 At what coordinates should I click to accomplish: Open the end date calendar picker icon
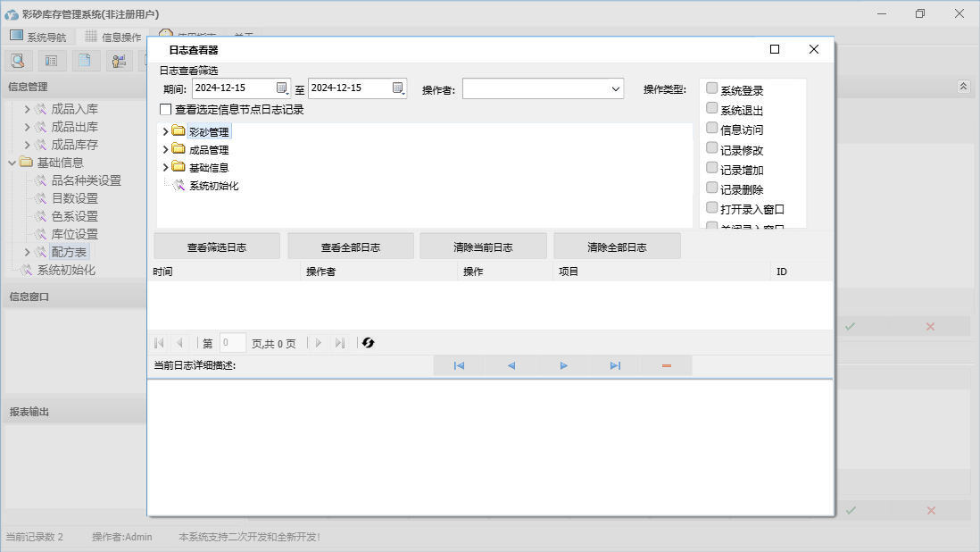pyautogui.click(x=398, y=88)
